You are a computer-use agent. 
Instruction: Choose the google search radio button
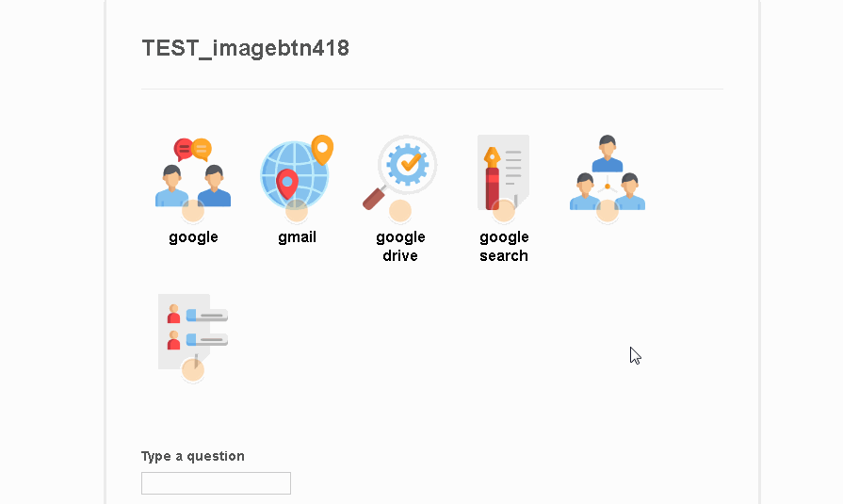click(504, 211)
